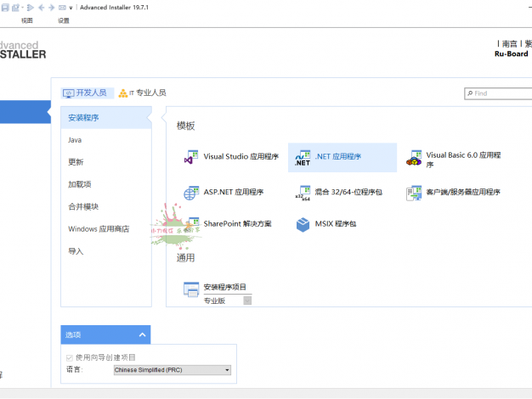Choose 安装程序项目 label

224,287
